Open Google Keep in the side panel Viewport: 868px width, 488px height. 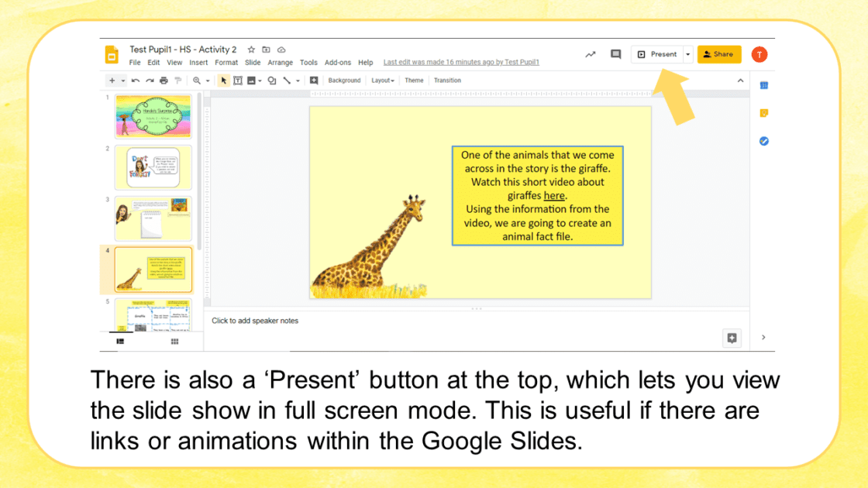763,113
